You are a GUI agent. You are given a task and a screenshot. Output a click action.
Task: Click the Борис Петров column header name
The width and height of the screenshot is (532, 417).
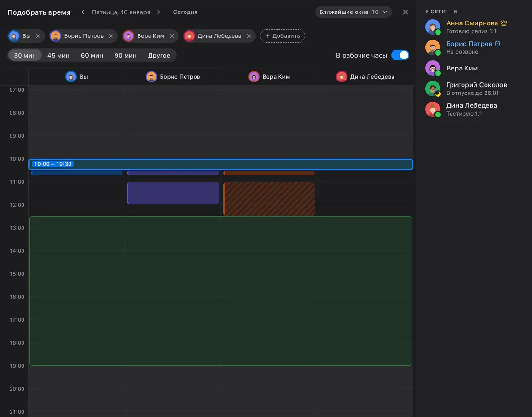point(180,77)
